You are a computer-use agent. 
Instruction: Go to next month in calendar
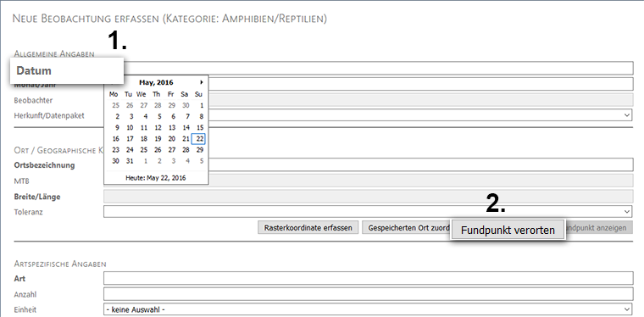[x=202, y=82]
